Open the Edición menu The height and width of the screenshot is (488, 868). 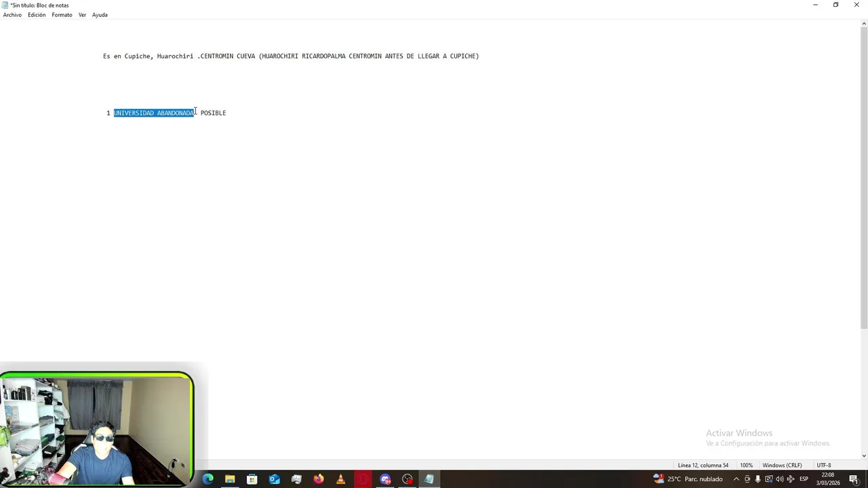(x=37, y=15)
